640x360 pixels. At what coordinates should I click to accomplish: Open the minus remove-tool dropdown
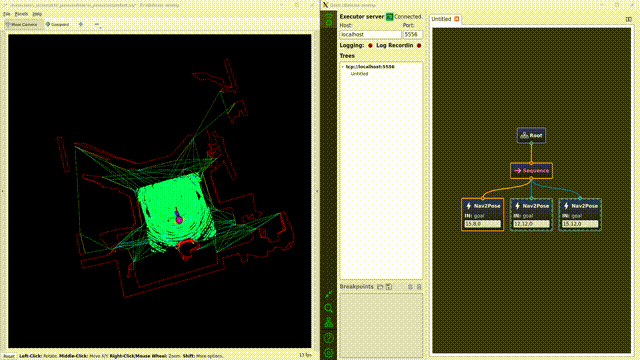click(x=97, y=24)
